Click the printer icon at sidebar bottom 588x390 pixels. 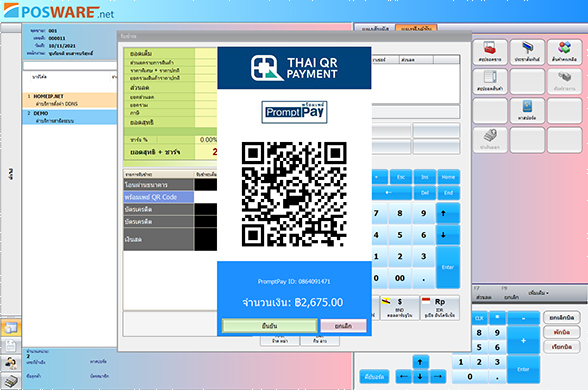click(10, 381)
